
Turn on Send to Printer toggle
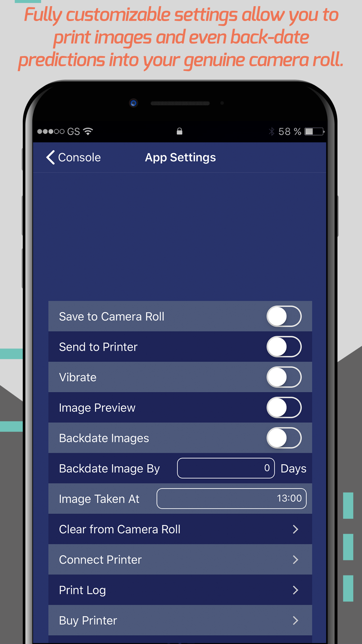(284, 347)
